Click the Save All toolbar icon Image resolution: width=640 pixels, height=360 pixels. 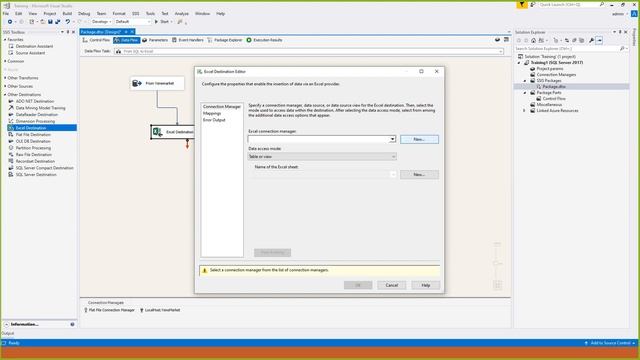tap(58, 22)
